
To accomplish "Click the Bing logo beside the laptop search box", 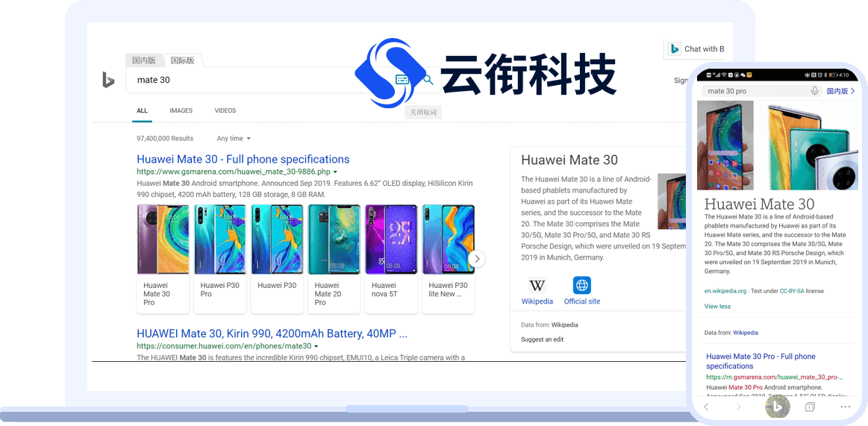I will click(108, 80).
